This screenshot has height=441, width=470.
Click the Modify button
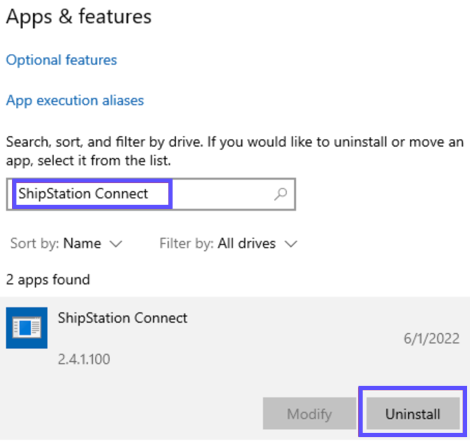(x=309, y=413)
